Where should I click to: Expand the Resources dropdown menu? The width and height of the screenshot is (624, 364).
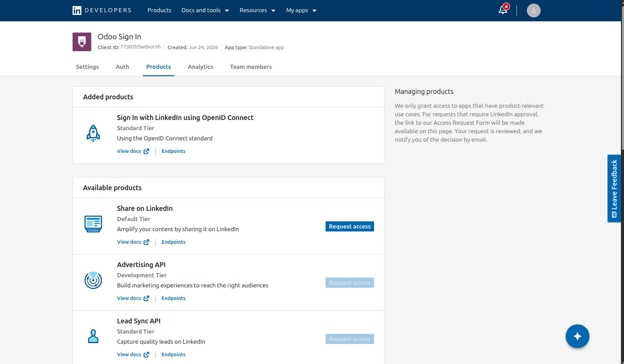click(257, 10)
